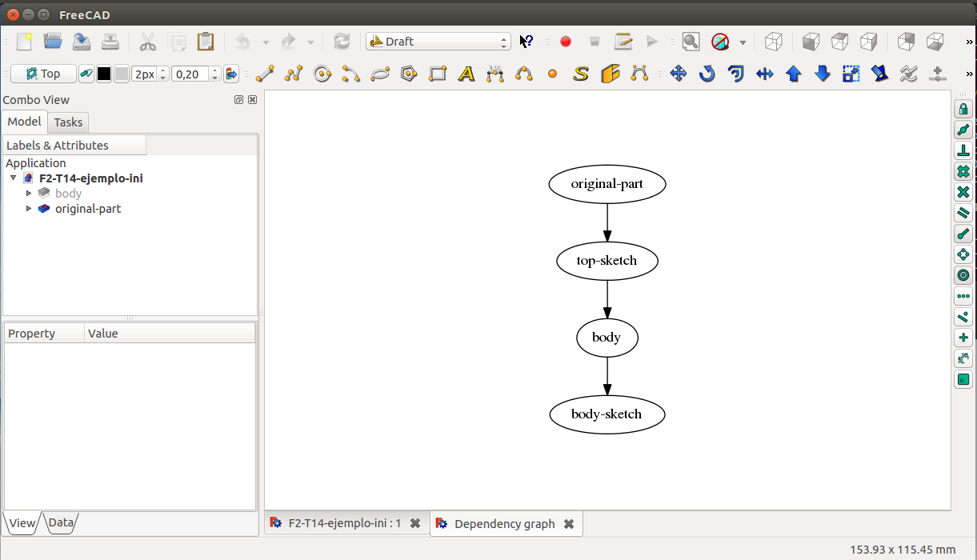Click the Rotate tool icon

point(707,74)
